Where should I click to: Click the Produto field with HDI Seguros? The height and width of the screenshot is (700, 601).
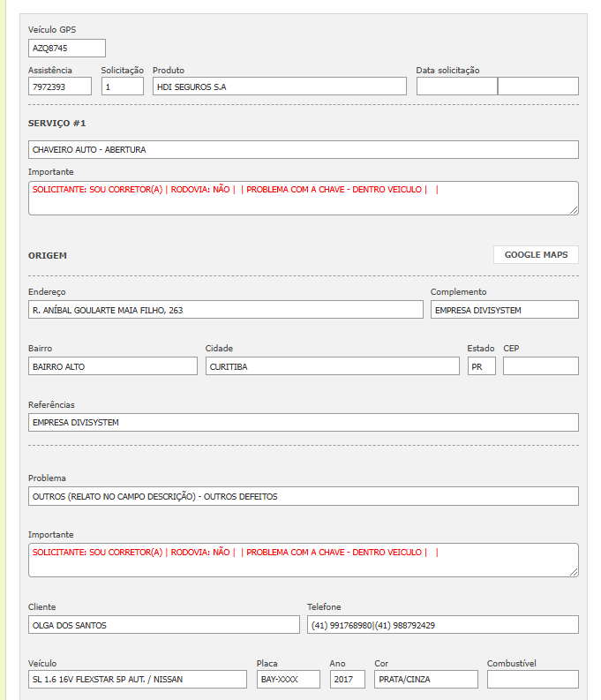click(x=279, y=87)
